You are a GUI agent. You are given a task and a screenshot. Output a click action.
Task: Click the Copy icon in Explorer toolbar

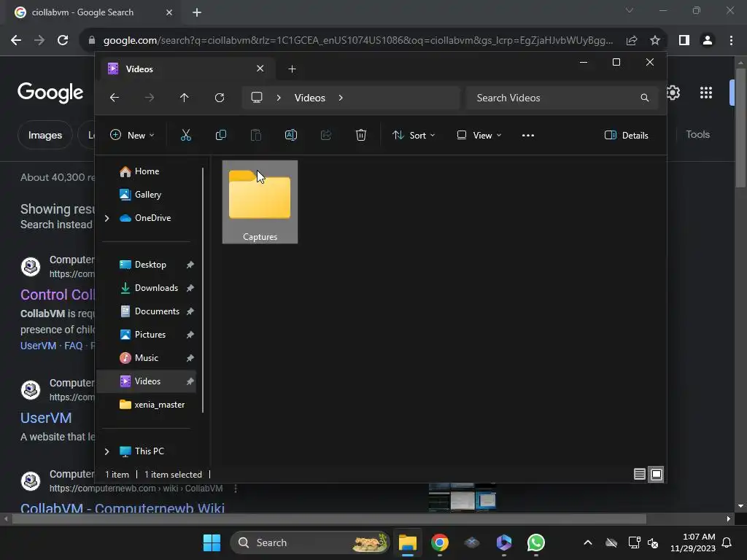click(220, 135)
